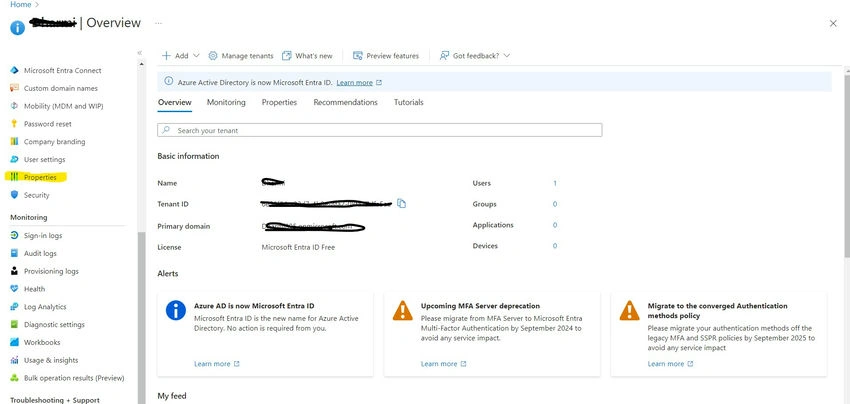The image size is (850, 404).
Task: Click the Provisioning logs icon
Action: point(15,271)
